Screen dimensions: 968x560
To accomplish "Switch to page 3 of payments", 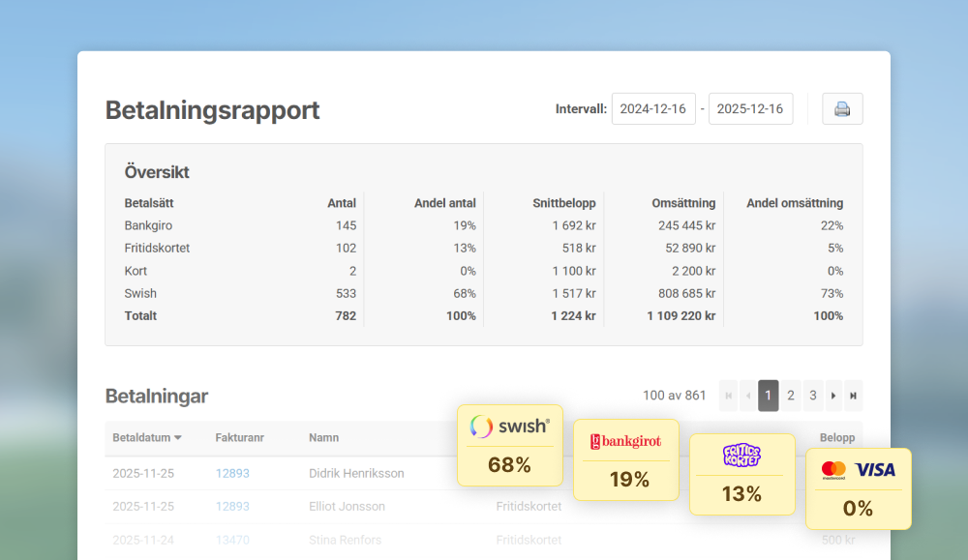I will [813, 396].
